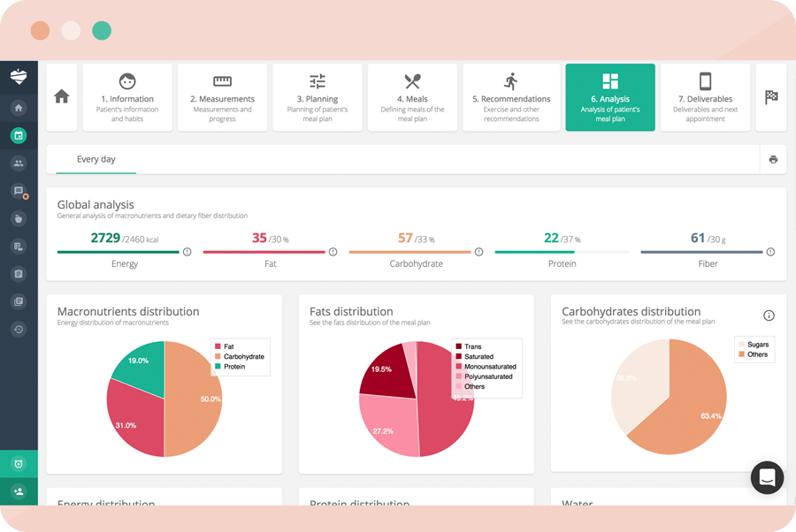This screenshot has height=532, width=796.
Task: Select the food apple icon in the sidebar
Action: pos(19,218)
